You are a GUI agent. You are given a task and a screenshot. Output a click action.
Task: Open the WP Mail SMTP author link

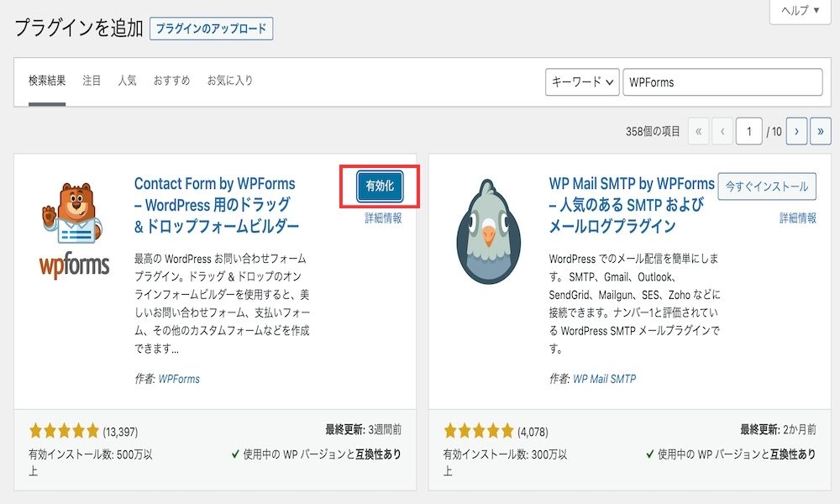click(604, 379)
